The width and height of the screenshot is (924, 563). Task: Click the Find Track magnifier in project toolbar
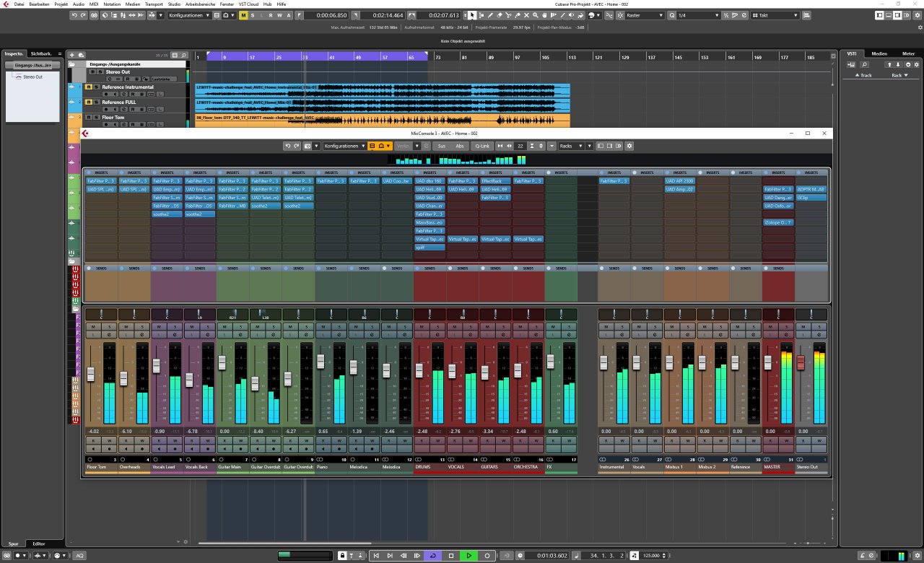click(184, 56)
